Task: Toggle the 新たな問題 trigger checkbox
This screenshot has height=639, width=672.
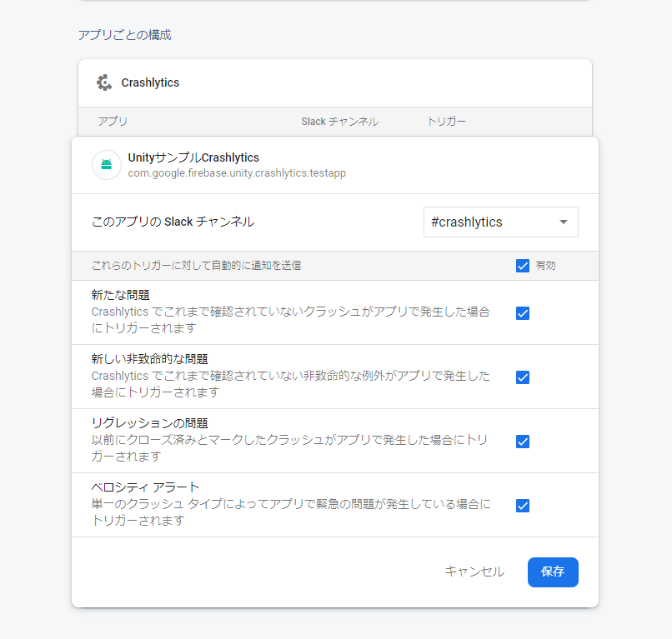Action: click(x=523, y=313)
